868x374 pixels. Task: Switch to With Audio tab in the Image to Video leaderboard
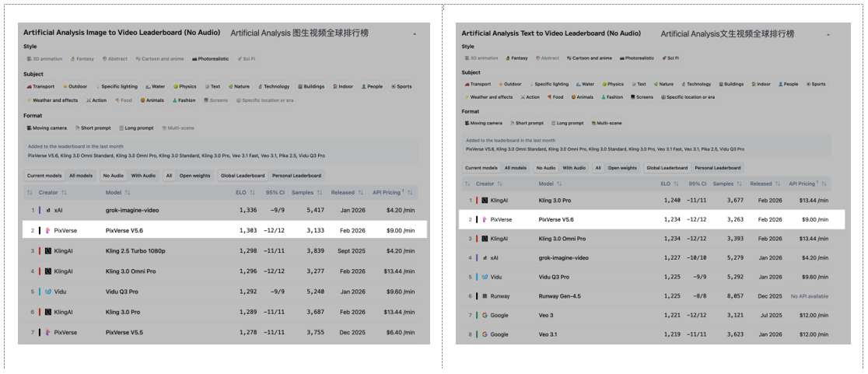click(142, 176)
